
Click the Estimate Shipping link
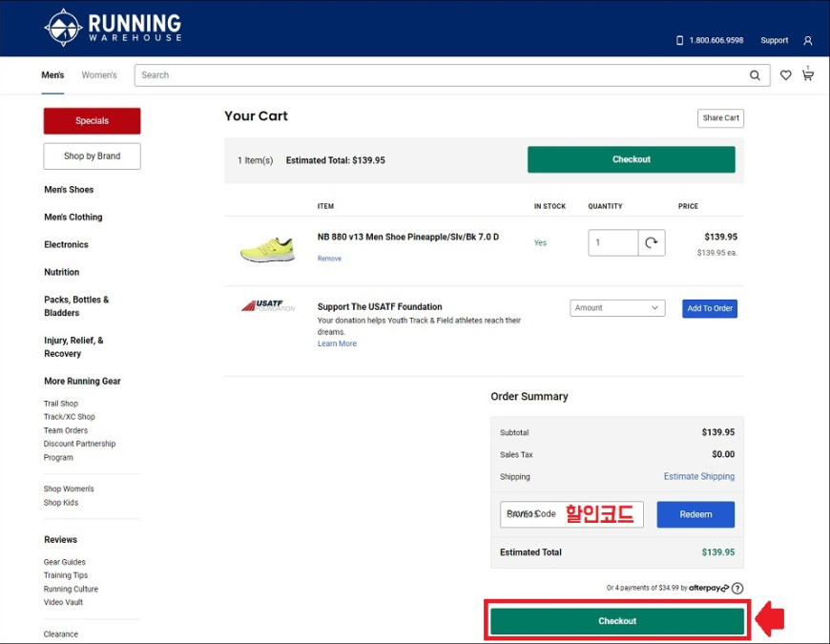(698, 476)
